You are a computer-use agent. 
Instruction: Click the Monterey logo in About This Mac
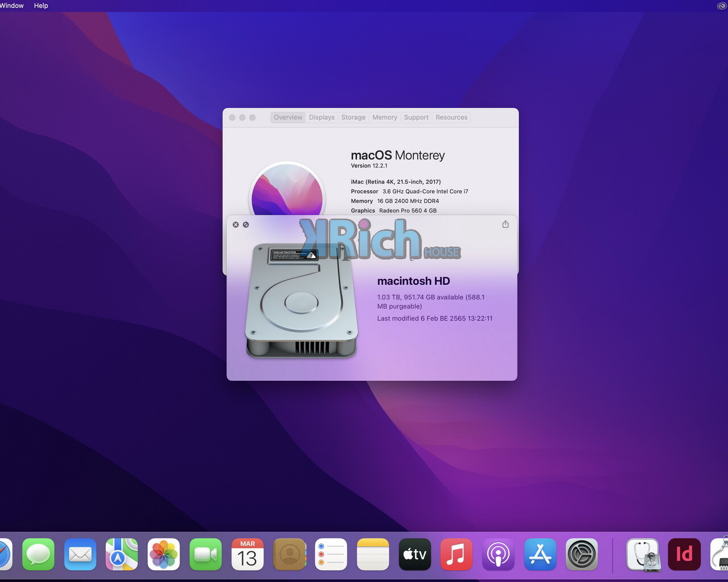(287, 189)
